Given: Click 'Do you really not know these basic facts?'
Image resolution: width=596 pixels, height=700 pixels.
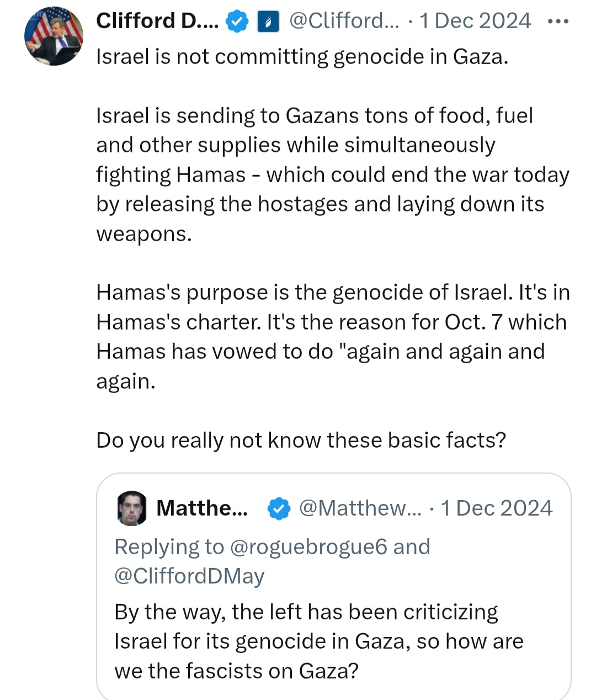Looking at the screenshot, I should [301, 440].
